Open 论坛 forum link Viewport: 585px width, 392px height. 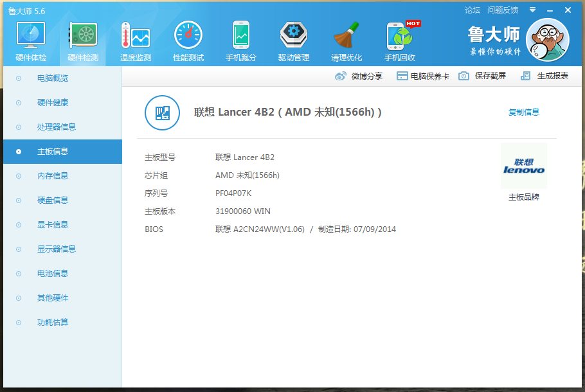[x=473, y=10]
